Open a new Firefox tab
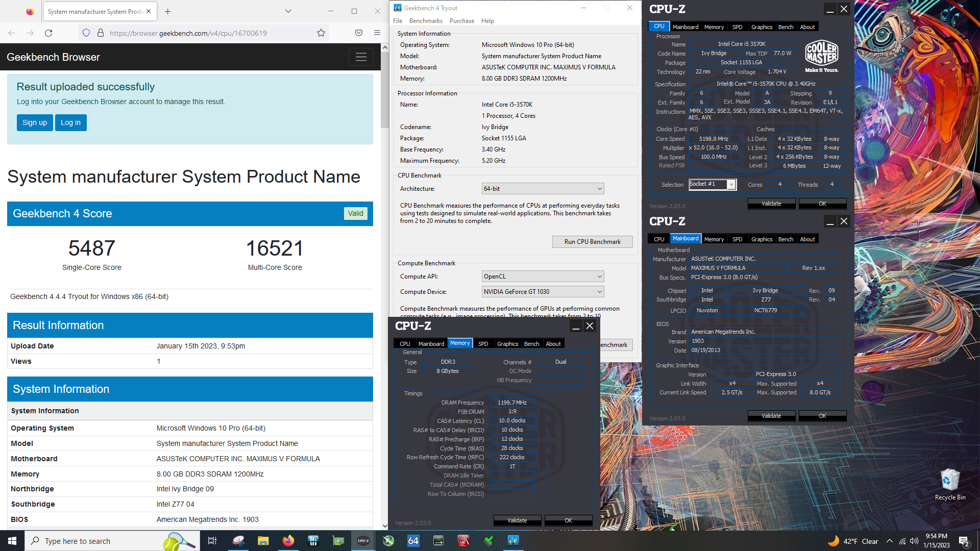 pyautogui.click(x=168, y=11)
